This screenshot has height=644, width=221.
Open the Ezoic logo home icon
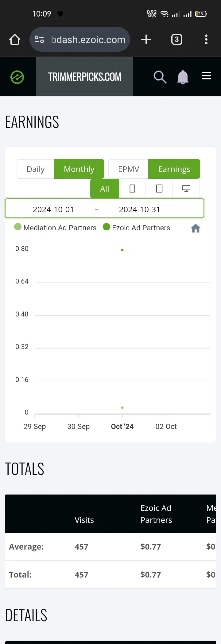coord(17,77)
